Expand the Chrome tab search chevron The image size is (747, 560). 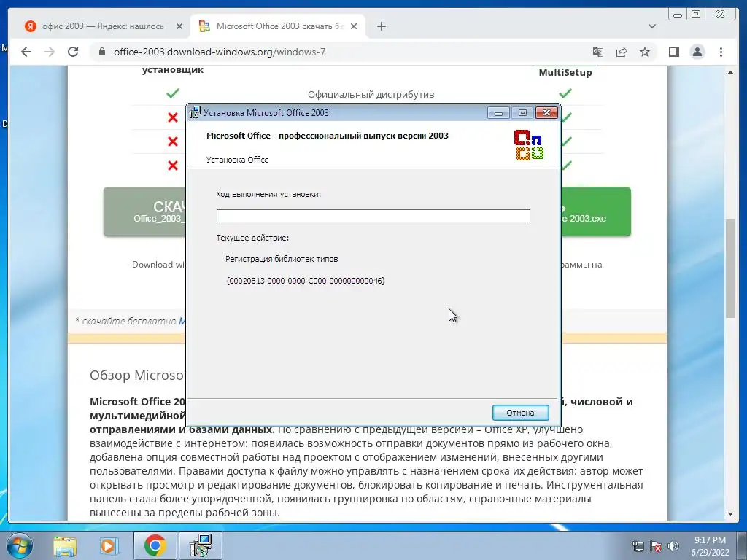coord(652,26)
